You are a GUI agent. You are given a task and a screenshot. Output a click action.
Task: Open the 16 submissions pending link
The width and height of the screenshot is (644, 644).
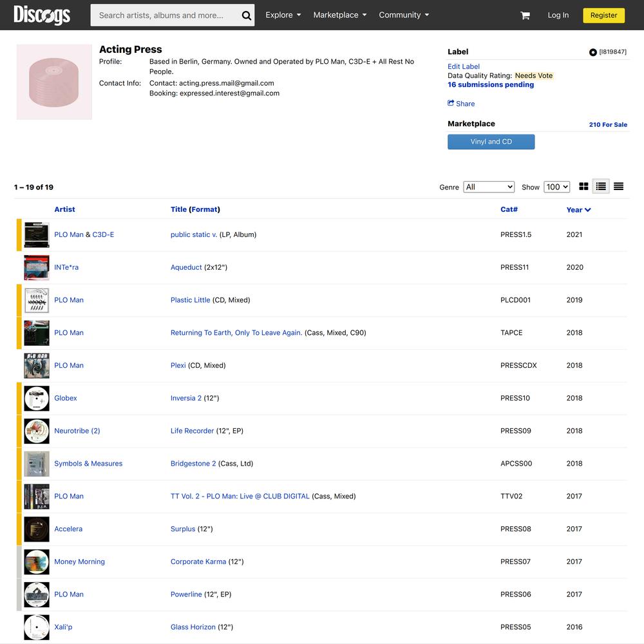point(491,84)
